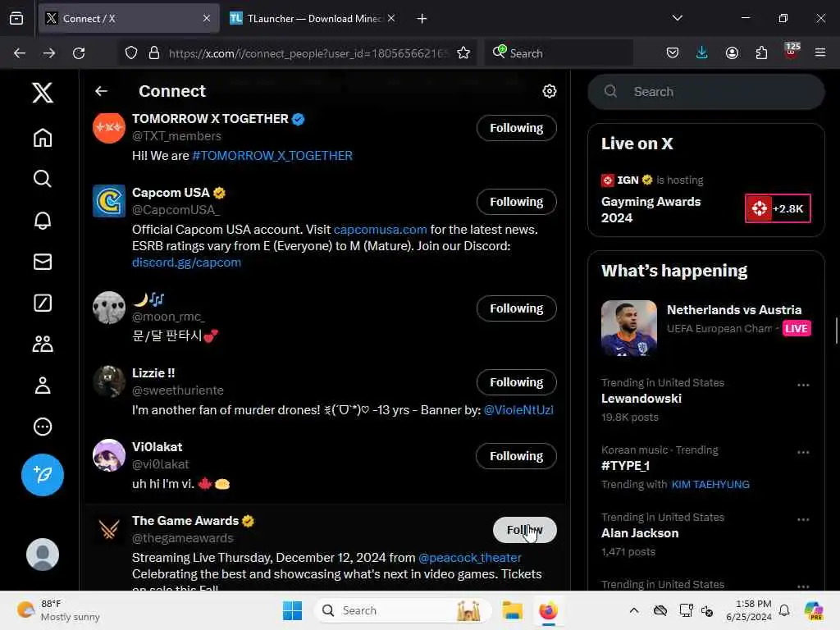This screenshot has width=840, height=630.
Task: Open Windows Start menu
Action: click(292, 610)
